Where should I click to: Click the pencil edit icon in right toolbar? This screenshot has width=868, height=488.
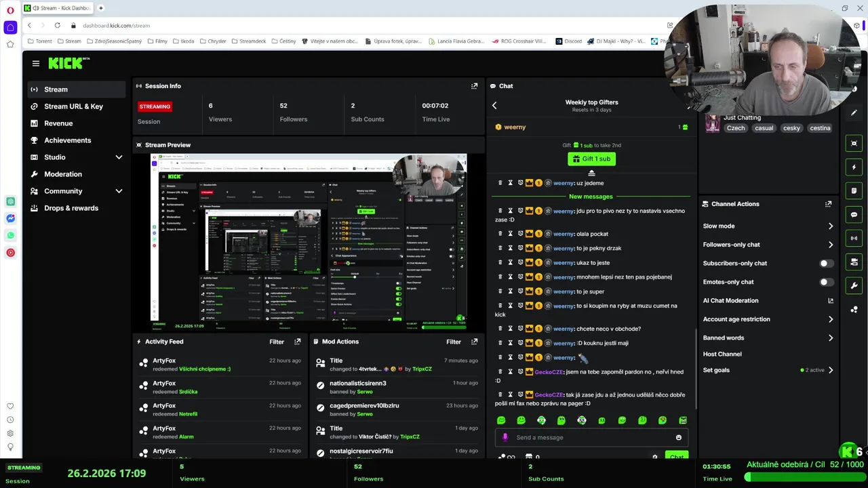(x=854, y=113)
